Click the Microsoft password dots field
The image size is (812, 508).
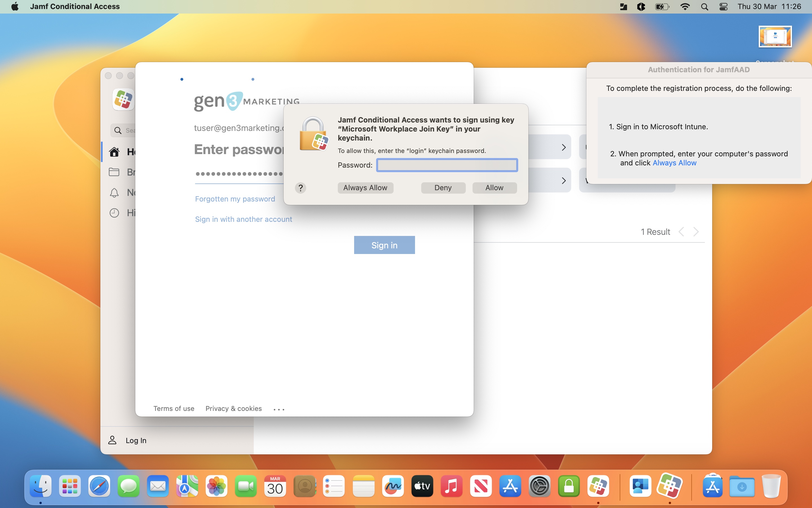click(x=239, y=174)
